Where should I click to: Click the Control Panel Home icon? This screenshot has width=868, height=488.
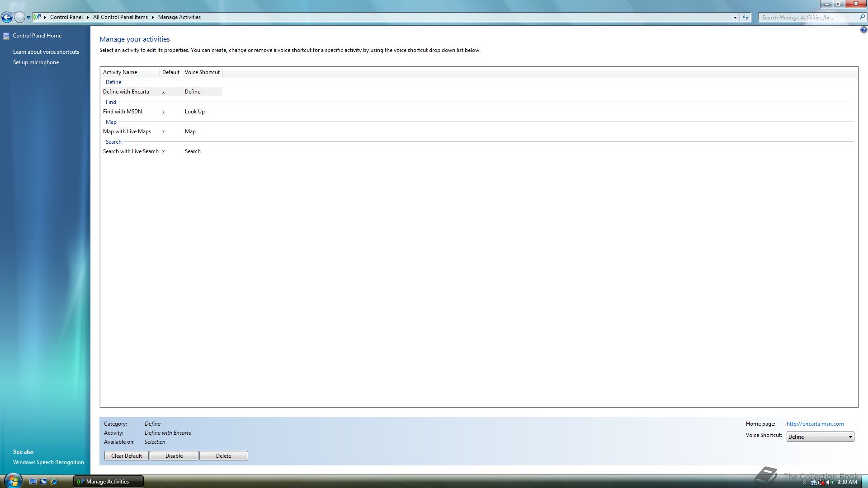tap(6, 36)
